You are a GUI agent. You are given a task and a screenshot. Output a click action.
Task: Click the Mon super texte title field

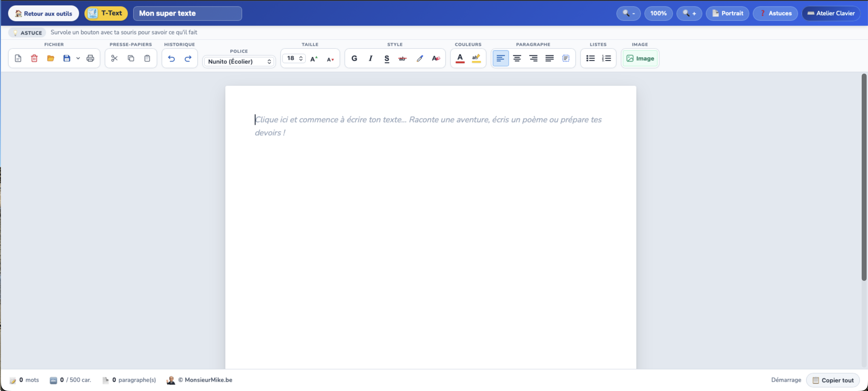[187, 14]
